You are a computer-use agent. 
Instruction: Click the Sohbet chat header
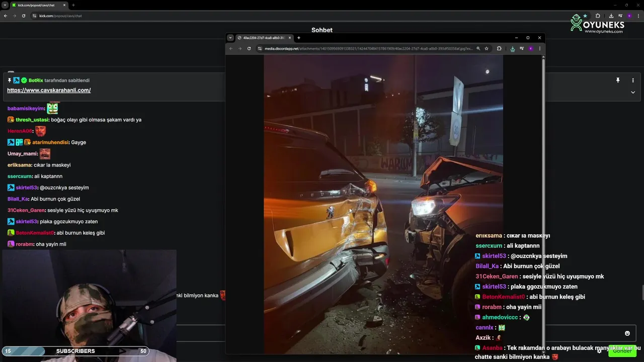[322, 30]
